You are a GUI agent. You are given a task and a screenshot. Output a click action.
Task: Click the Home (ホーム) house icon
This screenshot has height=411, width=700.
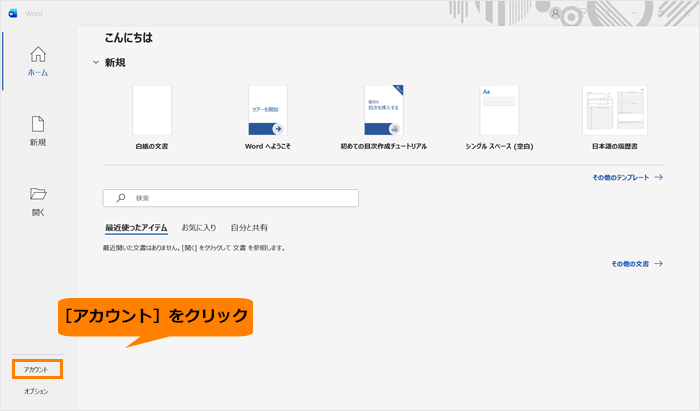click(x=38, y=54)
